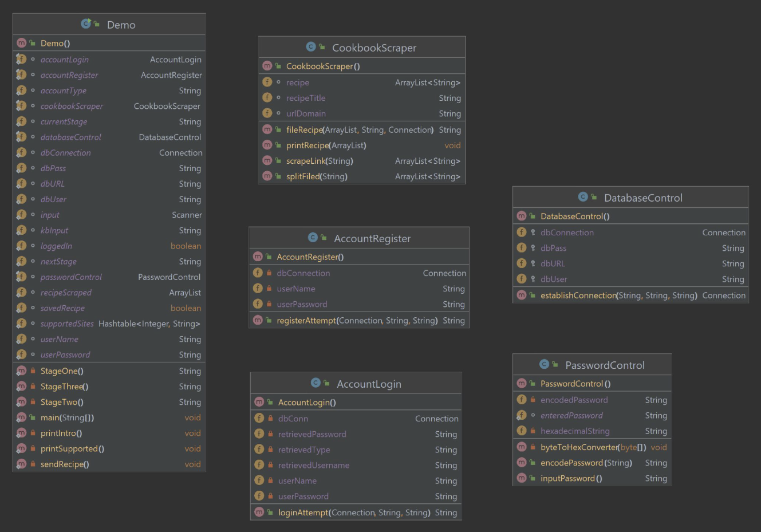This screenshot has height=532, width=761.
Task: Click the class icon beside AccountLogin title
Action: [x=316, y=383]
